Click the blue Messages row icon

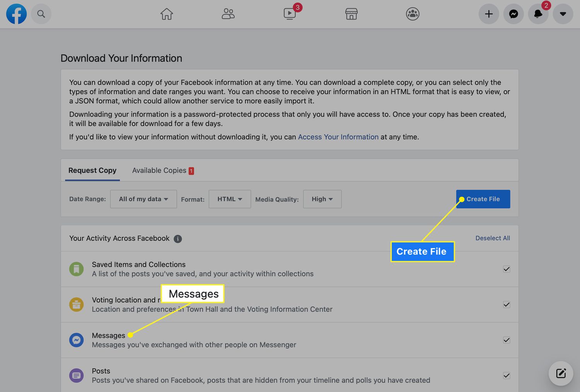tap(77, 340)
